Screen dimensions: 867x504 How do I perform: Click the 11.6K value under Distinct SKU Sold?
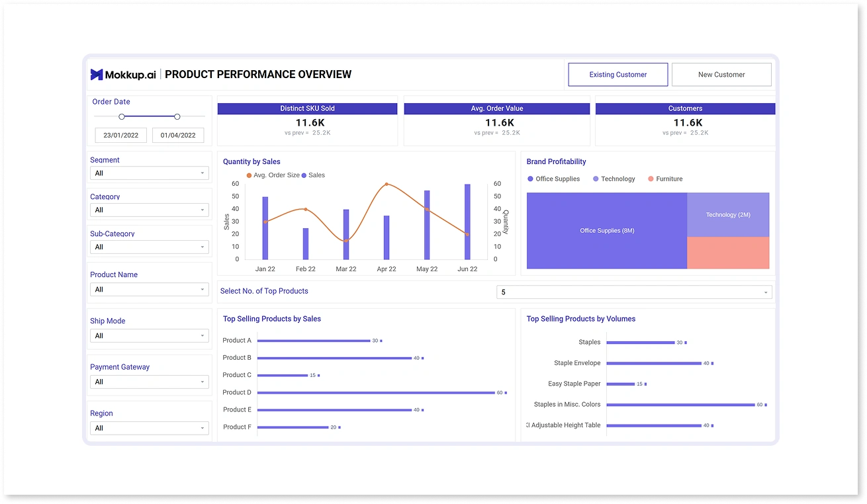point(310,123)
